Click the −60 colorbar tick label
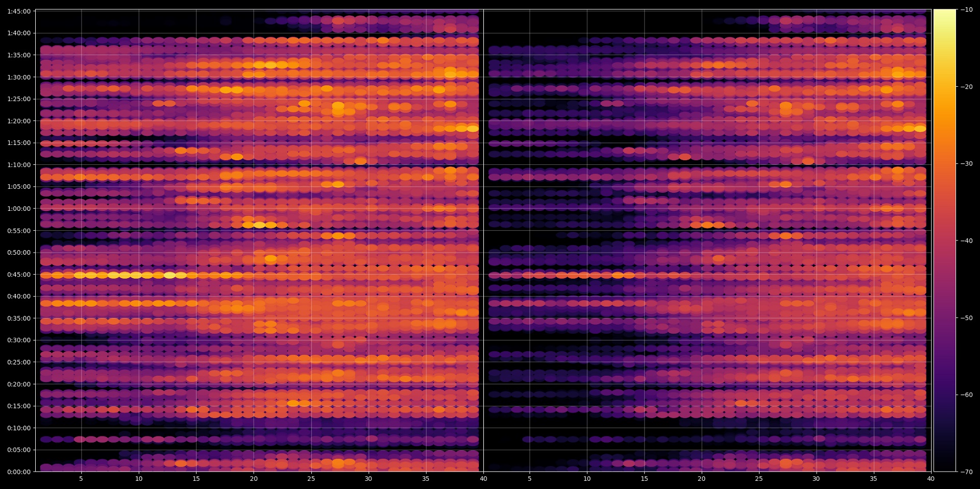This screenshot has width=980, height=489. [967, 395]
